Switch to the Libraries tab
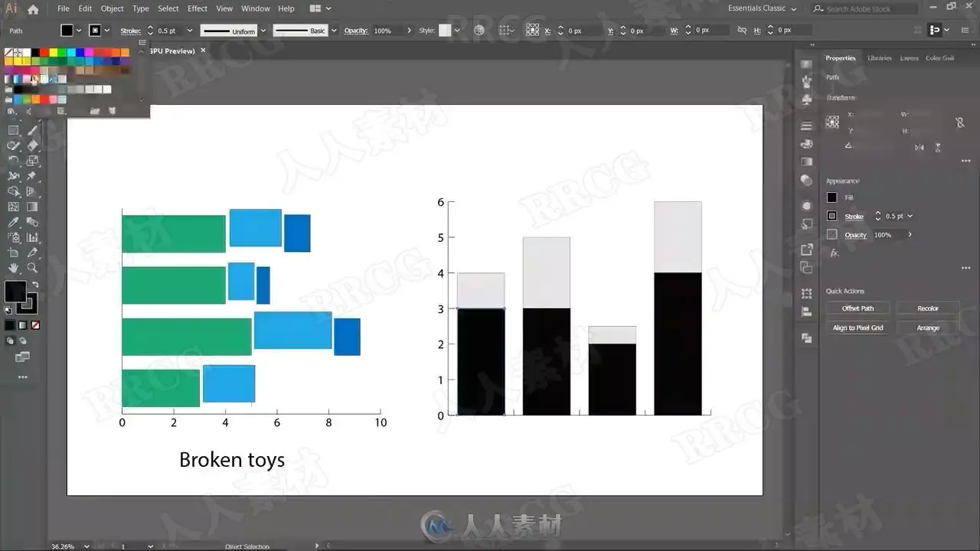 pos(879,58)
